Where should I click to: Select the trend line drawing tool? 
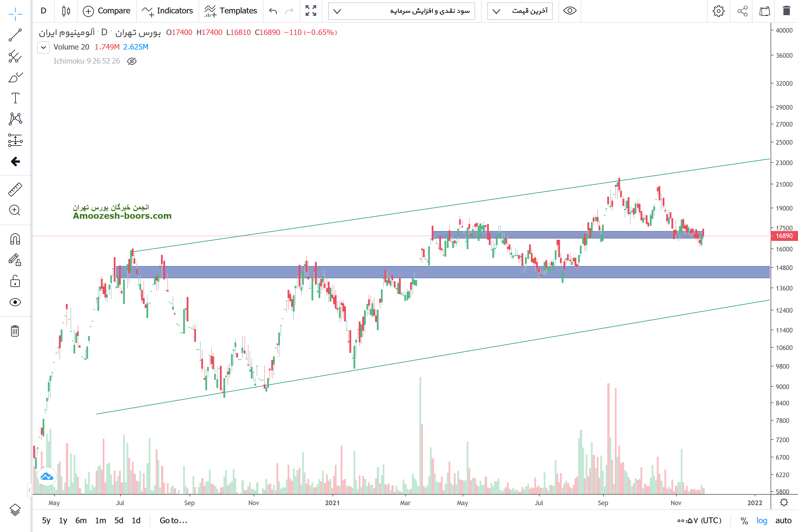pos(15,35)
